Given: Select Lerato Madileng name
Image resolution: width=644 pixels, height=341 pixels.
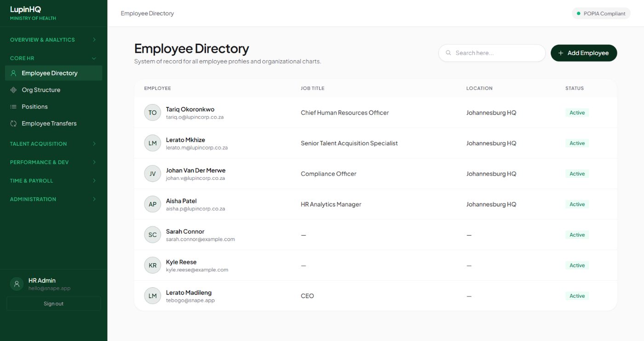Looking at the screenshot, I should tap(189, 293).
